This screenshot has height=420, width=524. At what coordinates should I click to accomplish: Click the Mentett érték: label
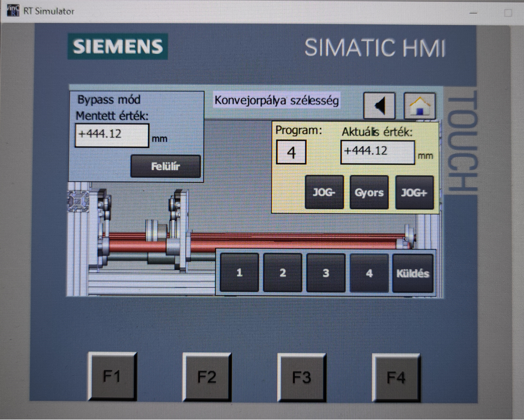(x=112, y=116)
